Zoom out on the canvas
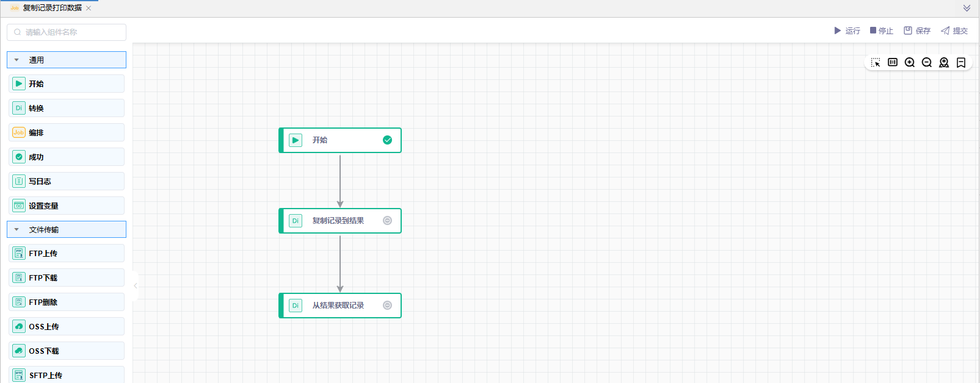Viewport: 980px width, 383px height. coord(927,62)
